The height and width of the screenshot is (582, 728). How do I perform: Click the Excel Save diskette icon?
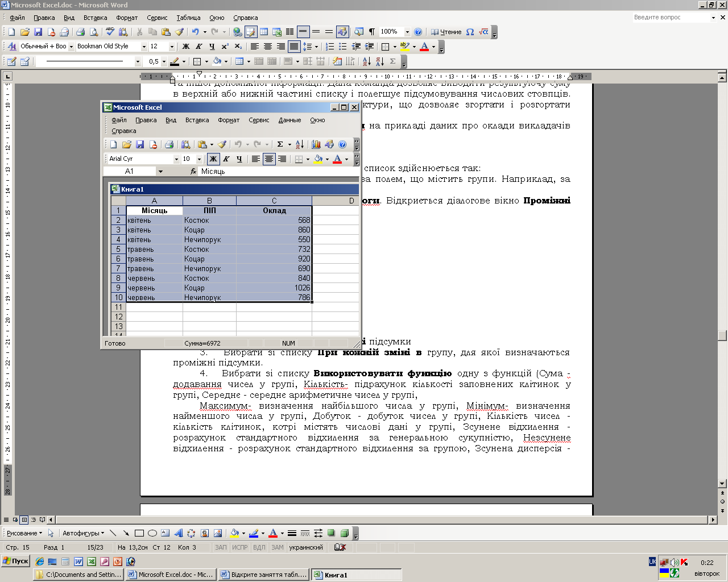[140, 144]
